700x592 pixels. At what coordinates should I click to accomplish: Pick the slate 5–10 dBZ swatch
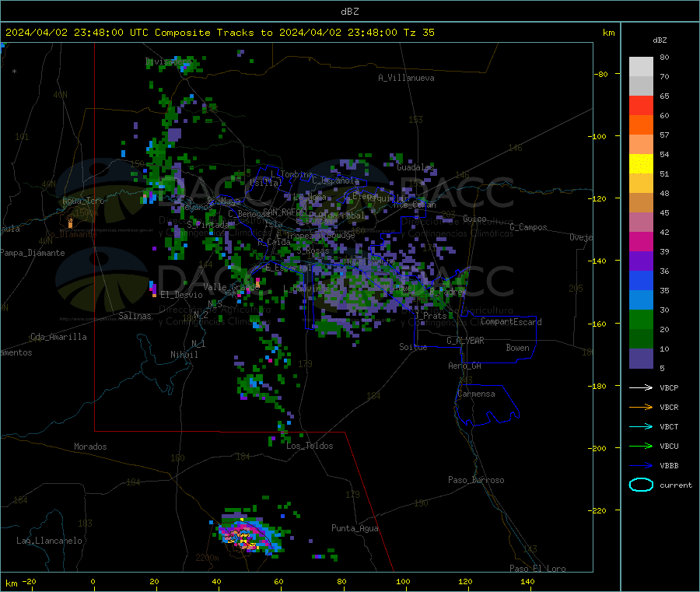click(x=641, y=359)
